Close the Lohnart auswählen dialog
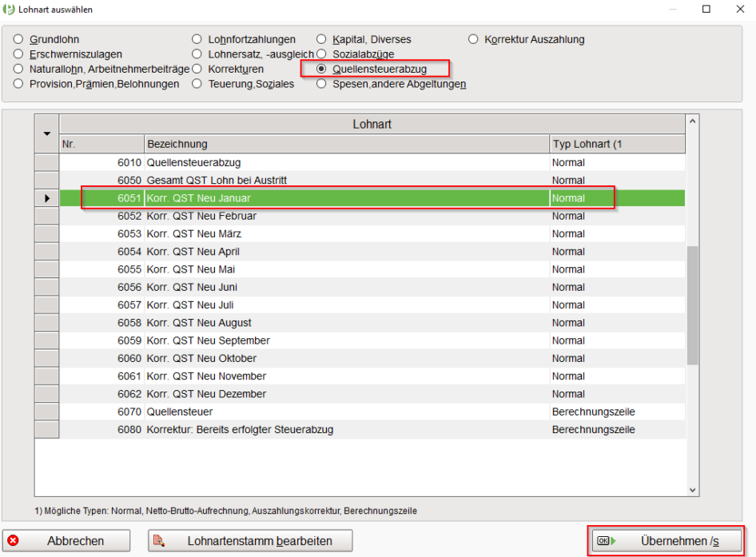756x557 pixels. click(740, 9)
